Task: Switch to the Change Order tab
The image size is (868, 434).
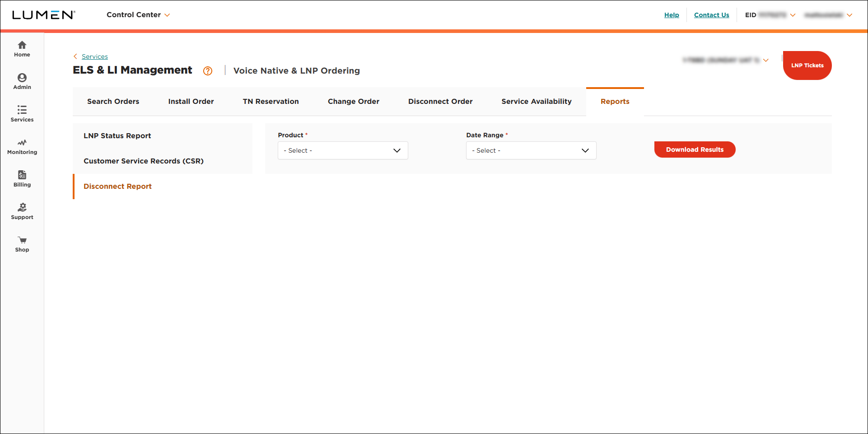Action: (354, 102)
